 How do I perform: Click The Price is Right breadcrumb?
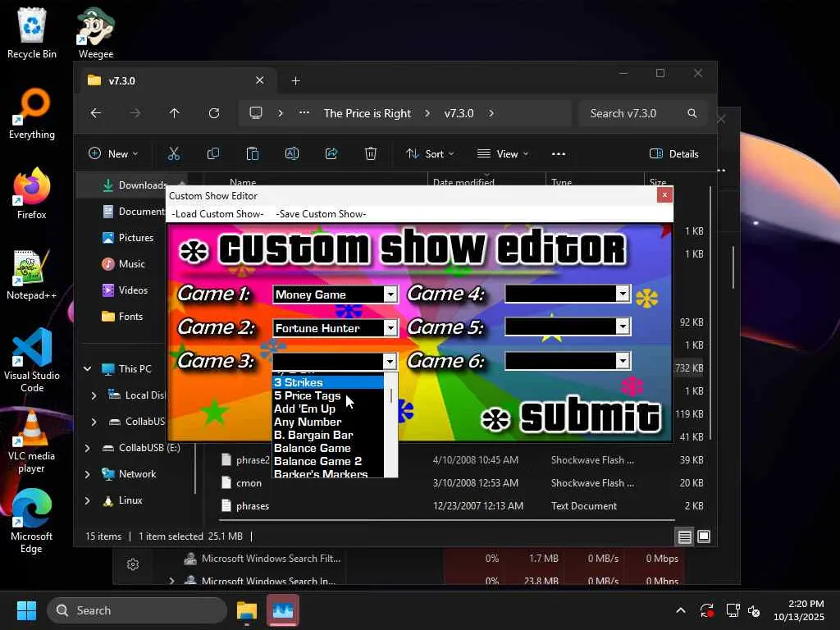367,113
